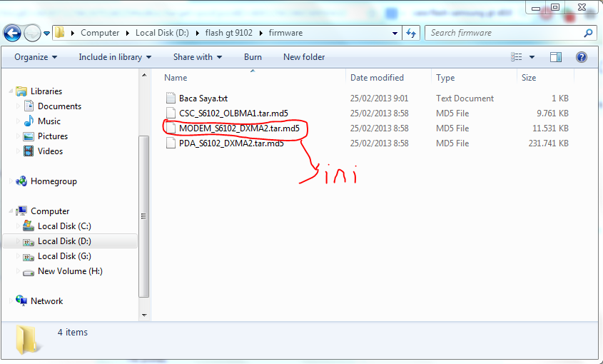Click the Network icon in sidebar
This screenshot has height=364, width=603.
click(21, 300)
